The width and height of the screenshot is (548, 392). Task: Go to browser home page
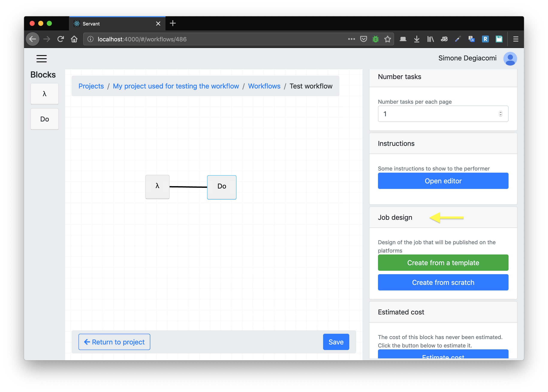point(74,39)
